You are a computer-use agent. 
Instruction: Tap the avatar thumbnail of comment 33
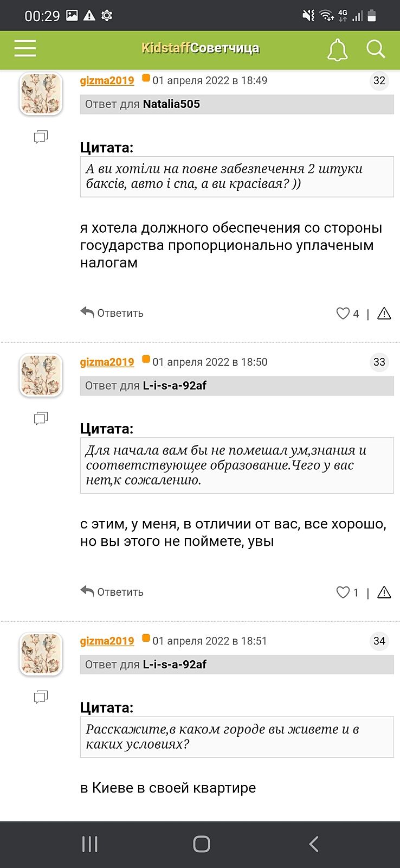[x=41, y=375]
